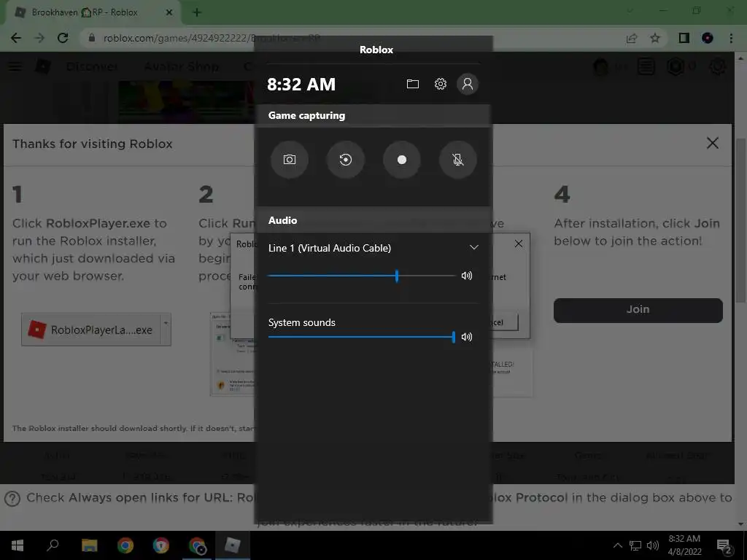The width and height of the screenshot is (747, 560).
Task: Mute System sounds speaker icon
Action: pyautogui.click(x=467, y=337)
